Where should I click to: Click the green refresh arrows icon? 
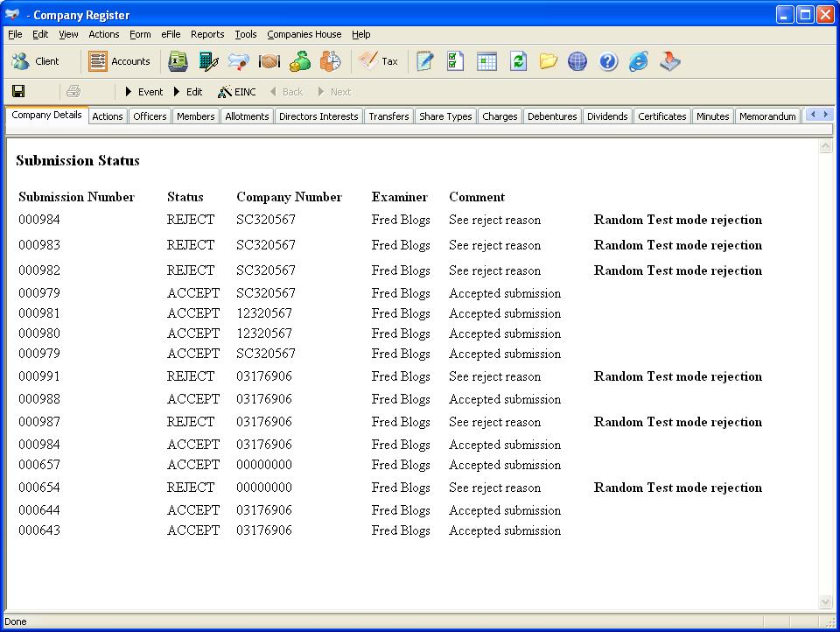tap(518, 61)
